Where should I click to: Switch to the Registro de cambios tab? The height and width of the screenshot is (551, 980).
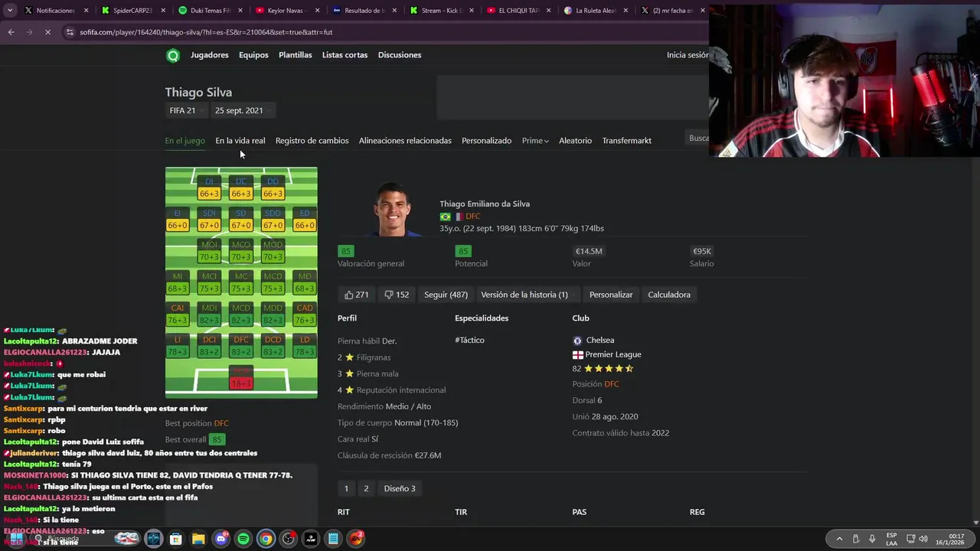pos(312,141)
